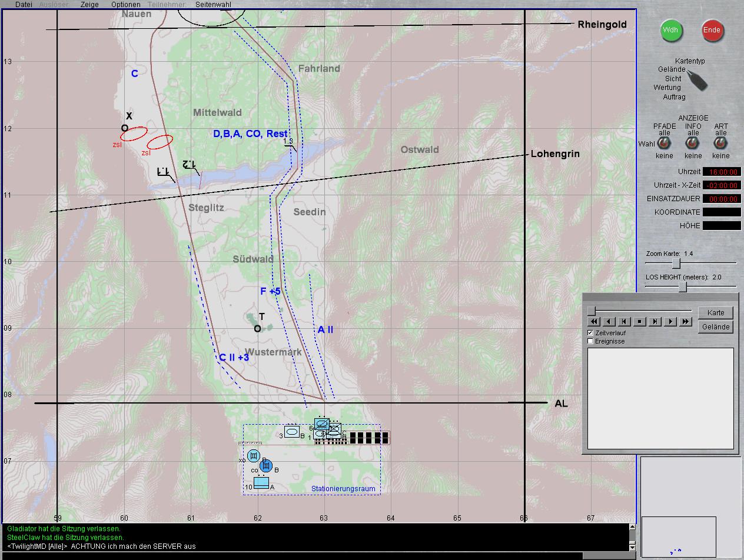
Task: Flip the ART display toggle switch
Action: tap(720, 143)
